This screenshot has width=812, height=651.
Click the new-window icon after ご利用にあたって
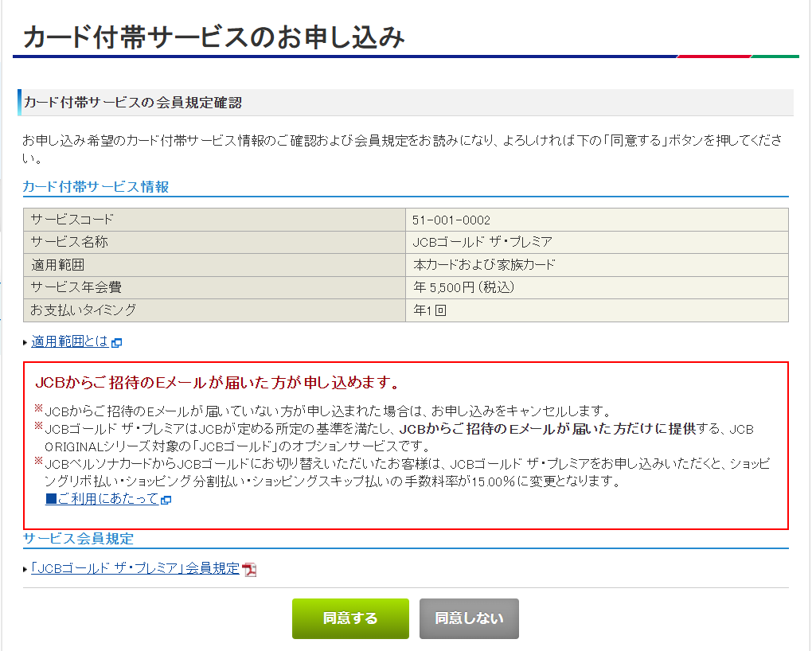(166, 501)
